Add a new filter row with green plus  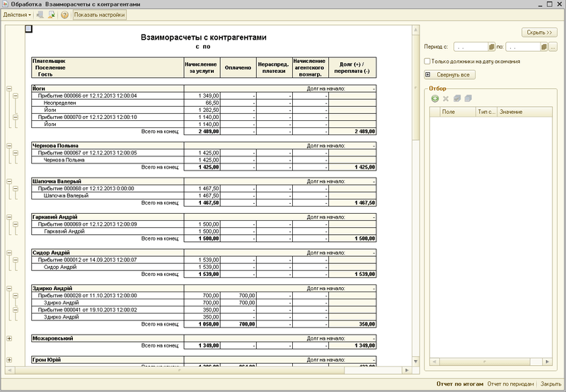[434, 98]
